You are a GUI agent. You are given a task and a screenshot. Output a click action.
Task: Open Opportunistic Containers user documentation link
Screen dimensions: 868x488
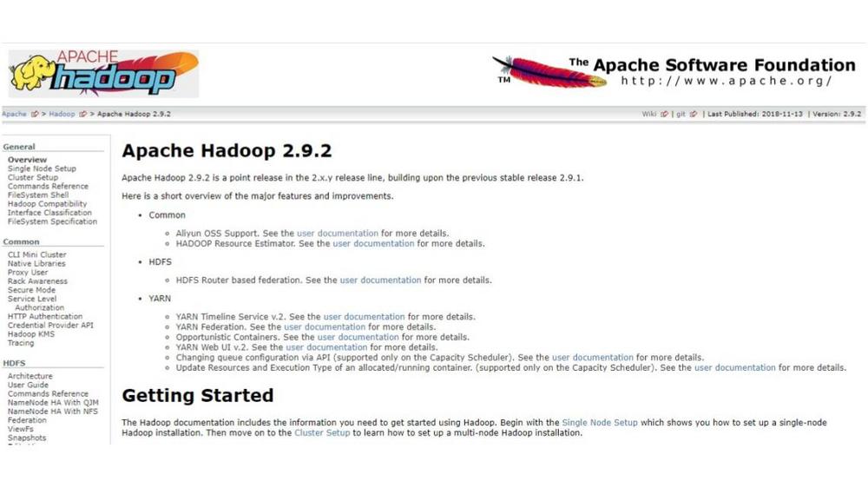coord(358,337)
